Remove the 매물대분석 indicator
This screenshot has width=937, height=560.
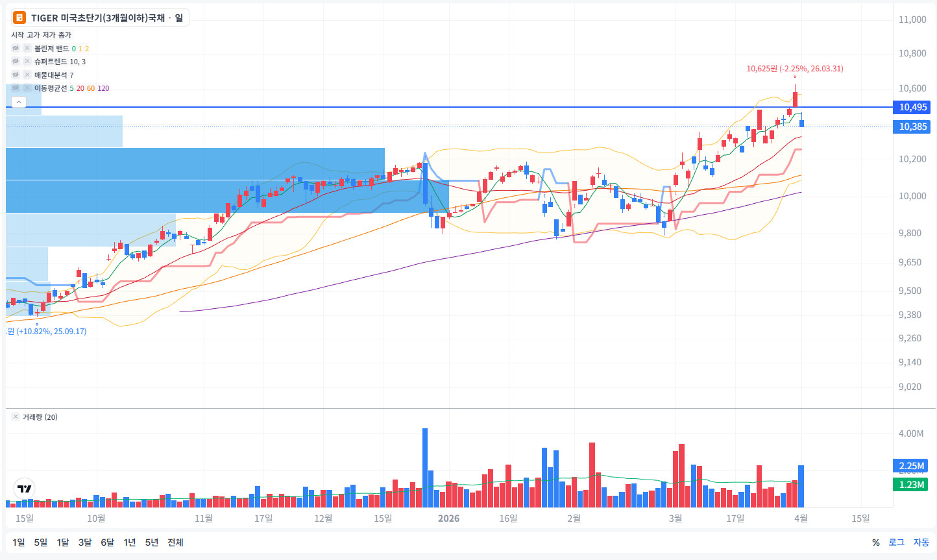point(27,75)
